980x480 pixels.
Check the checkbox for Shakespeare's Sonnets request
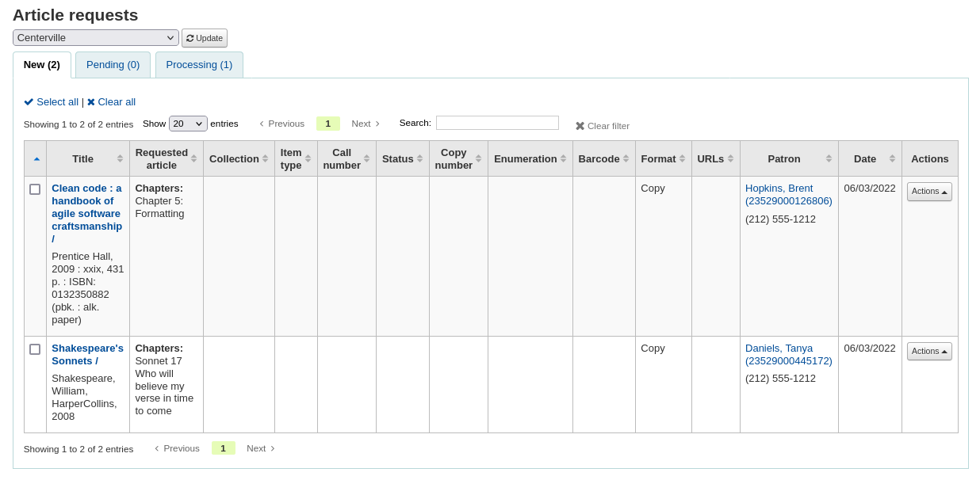(35, 349)
